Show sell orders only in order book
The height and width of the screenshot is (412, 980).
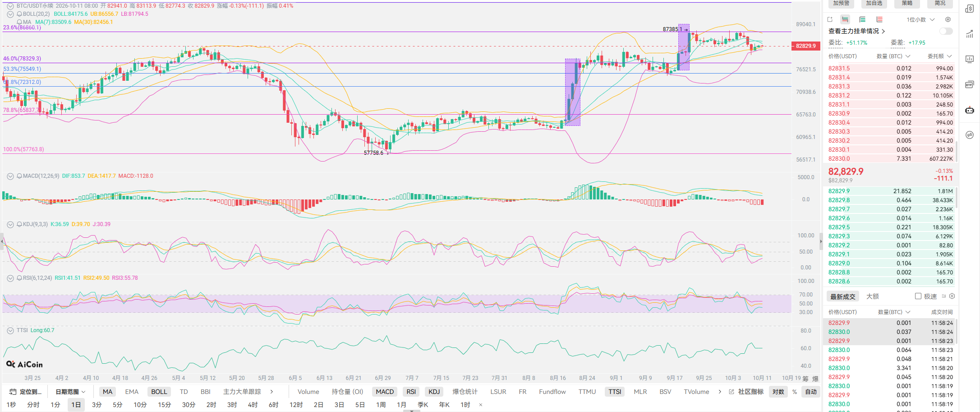tap(879, 19)
